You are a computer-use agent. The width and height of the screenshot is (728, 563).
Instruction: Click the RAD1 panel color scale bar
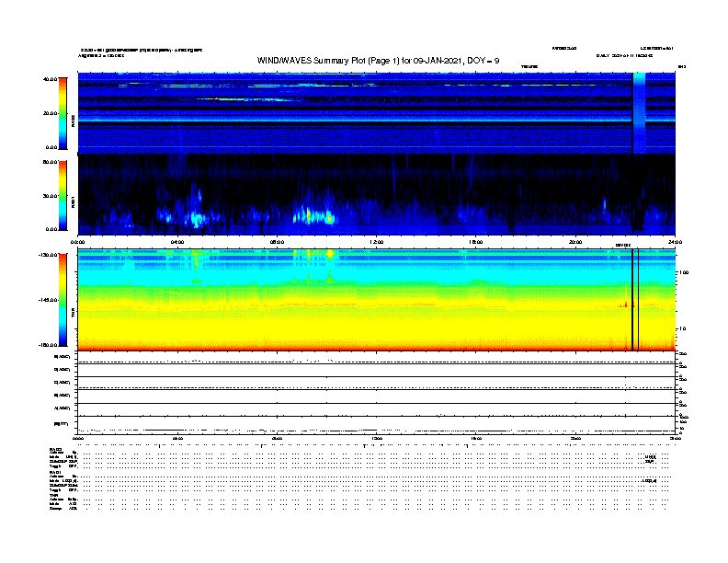coord(63,196)
